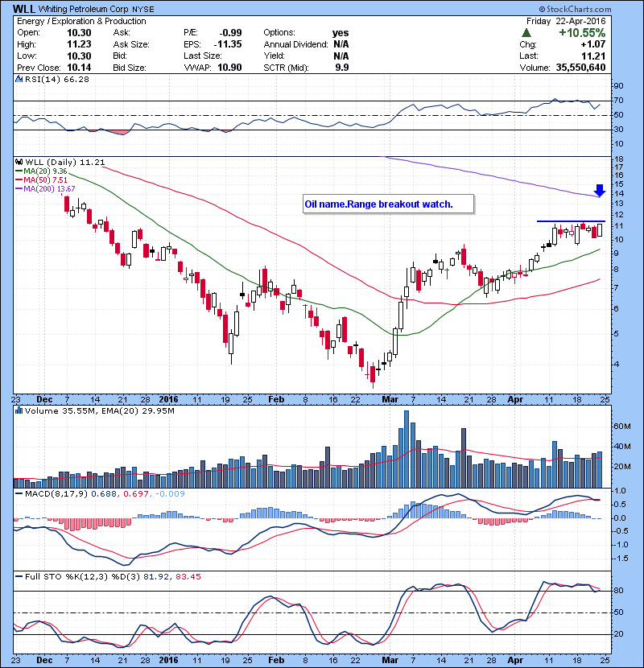This screenshot has height=668, width=644.
Task: Click the Whiting Petroleum Corp company name
Action: pos(85,10)
